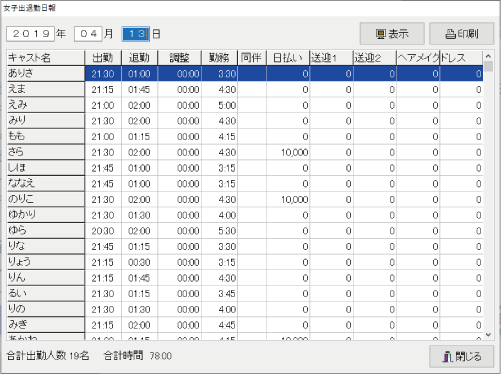Viewport: 501px width, 374px height.
Task: Click ありさ's 出勤 time 21:30
Action: [103, 74]
